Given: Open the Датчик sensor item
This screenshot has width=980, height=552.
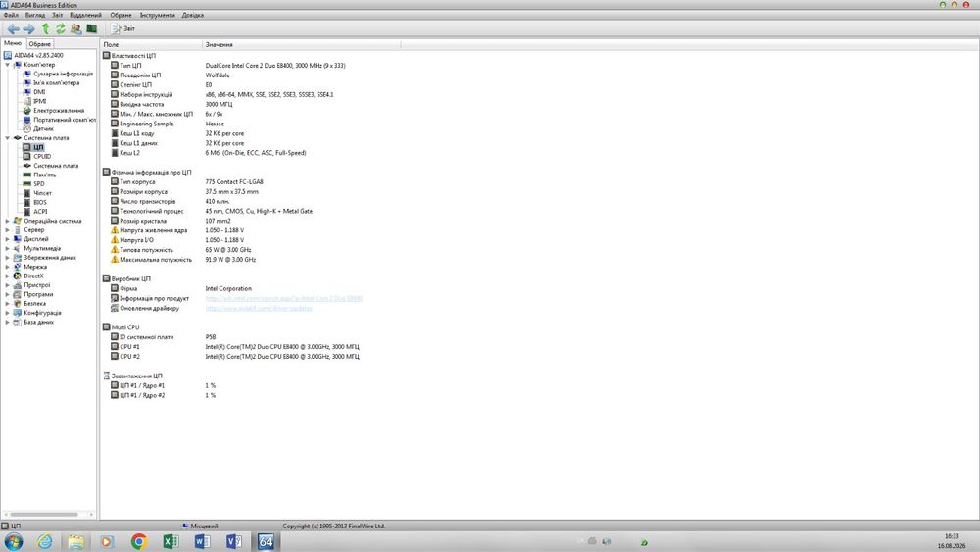Looking at the screenshot, I should point(43,128).
